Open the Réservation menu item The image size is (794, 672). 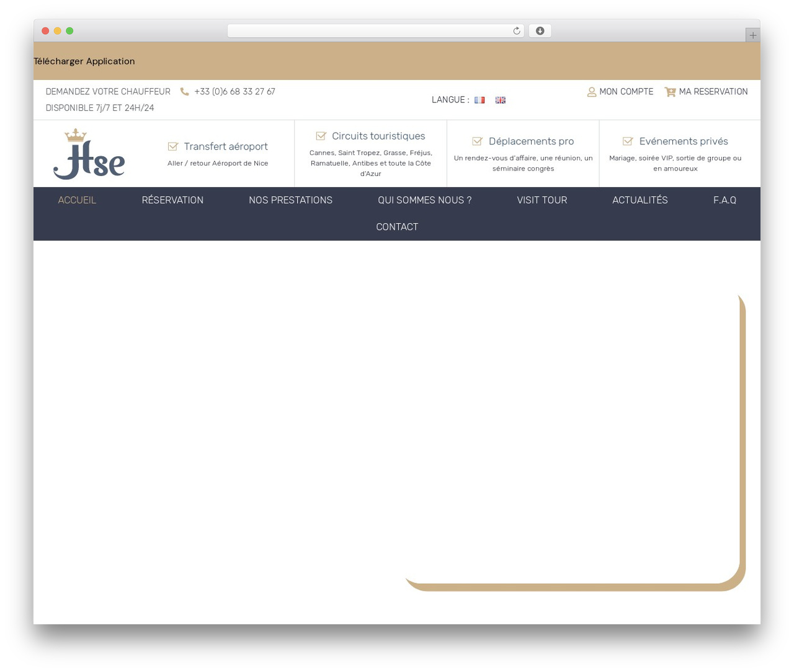(x=172, y=200)
